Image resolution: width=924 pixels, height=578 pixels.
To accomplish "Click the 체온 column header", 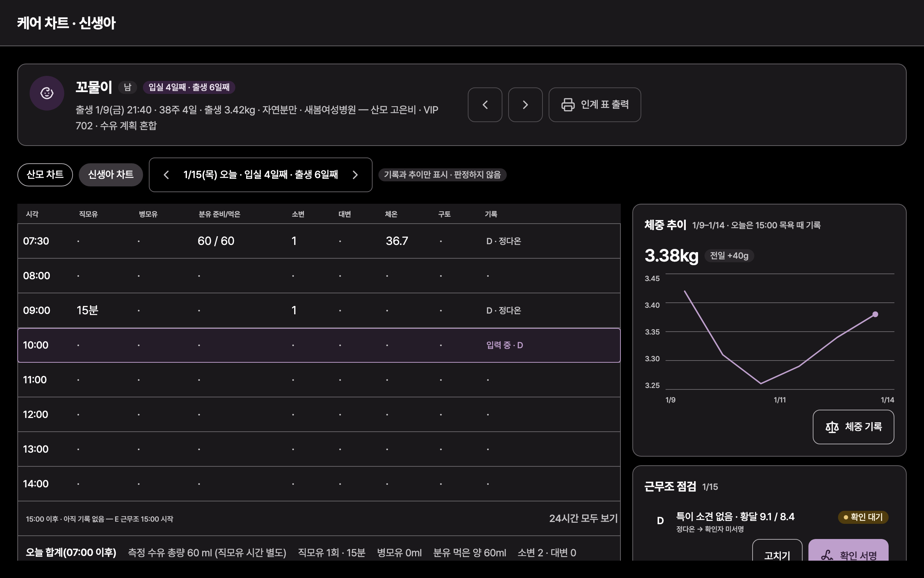I will tap(391, 214).
